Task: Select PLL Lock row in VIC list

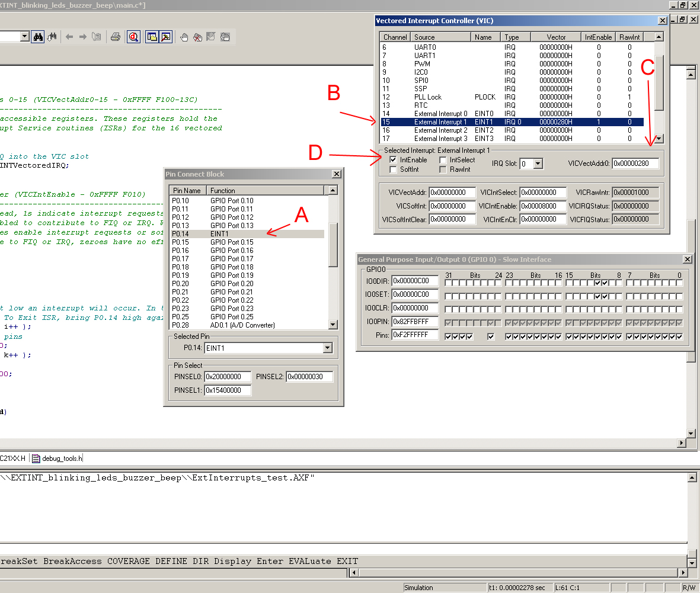Action: coord(512,97)
